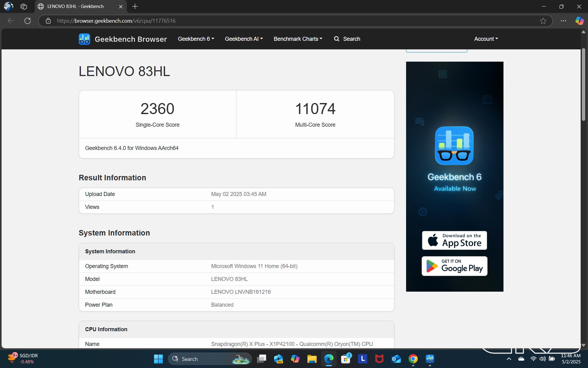
Task: Click Microsoft Edge taskbar icon
Action: 329,359
